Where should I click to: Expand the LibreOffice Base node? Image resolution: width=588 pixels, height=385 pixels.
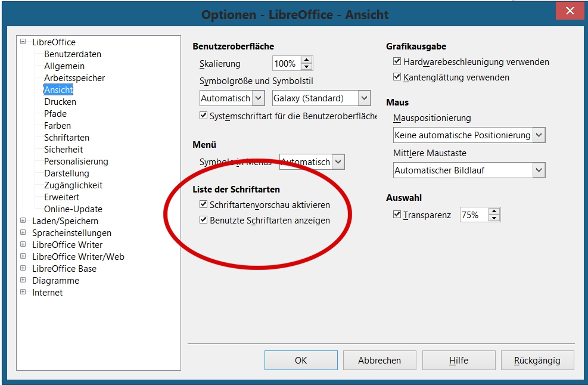23,268
